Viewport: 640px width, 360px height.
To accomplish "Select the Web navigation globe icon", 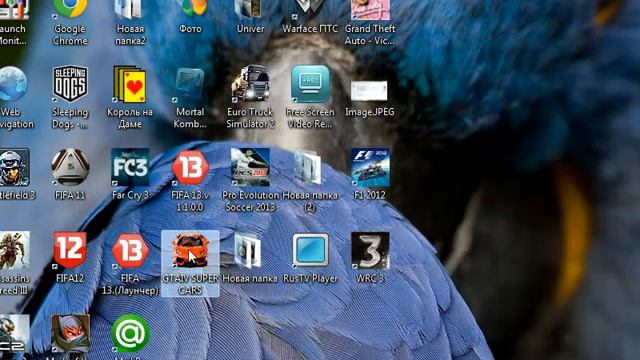I will 12,84.
